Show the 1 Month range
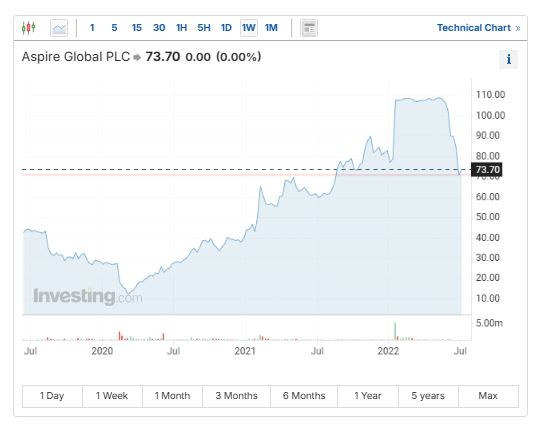Screen dimensions: 538x425 coord(172,396)
